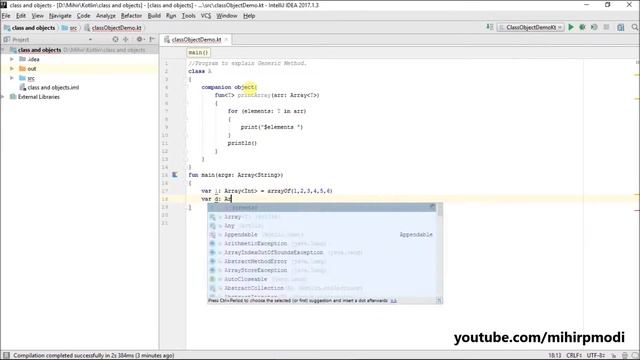Image resolution: width=640 pixels, height=360 pixels.
Task: Click the inspector icon in status bar
Action: pyautogui.click(x=625, y=356)
